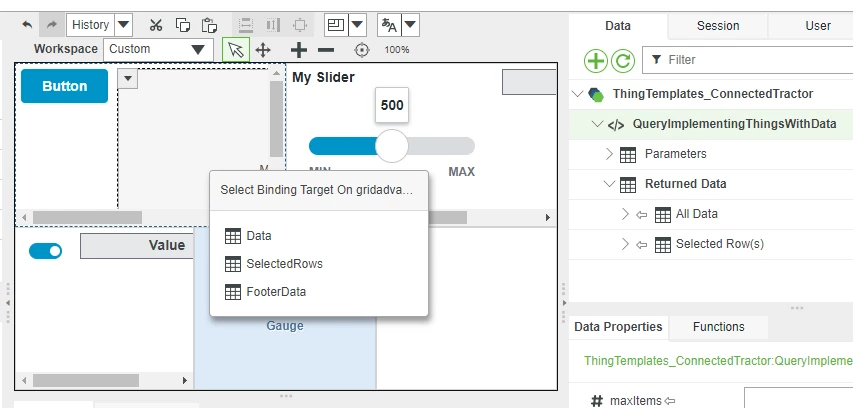The height and width of the screenshot is (408, 853).
Task: Expand the Selected Row(s) node
Action: point(625,244)
